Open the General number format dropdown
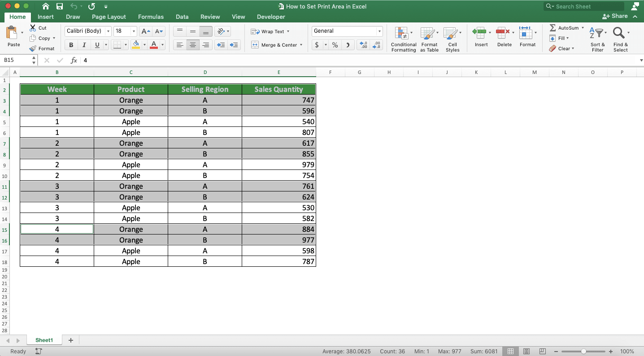This screenshot has width=644, height=356. click(x=379, y=31)
